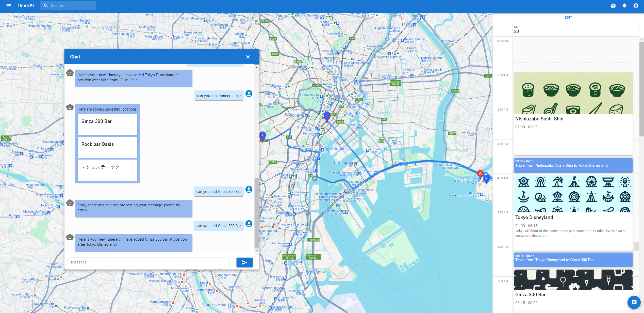The image size is (644, 313).
Task: Choose the マジェスティック suggestion card
Action: [107, 170]
